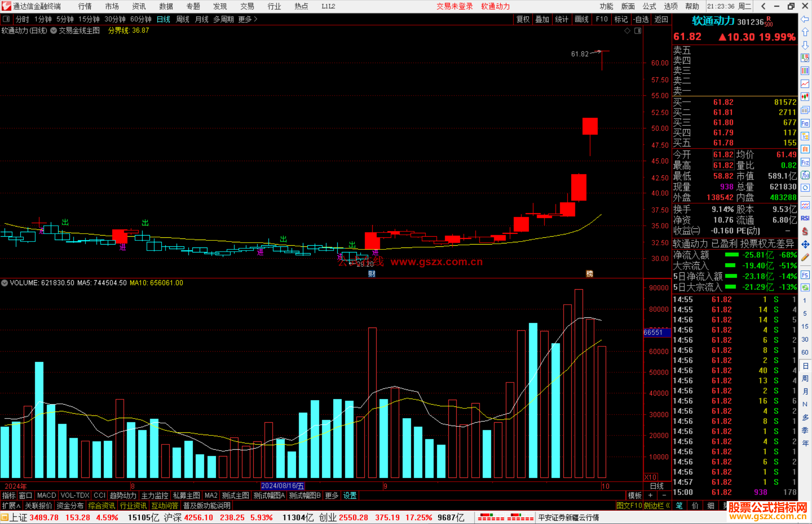Click the red S dollar sidebar icon
The height and width of the screenshot is (524, 812).
click(805, 231)
